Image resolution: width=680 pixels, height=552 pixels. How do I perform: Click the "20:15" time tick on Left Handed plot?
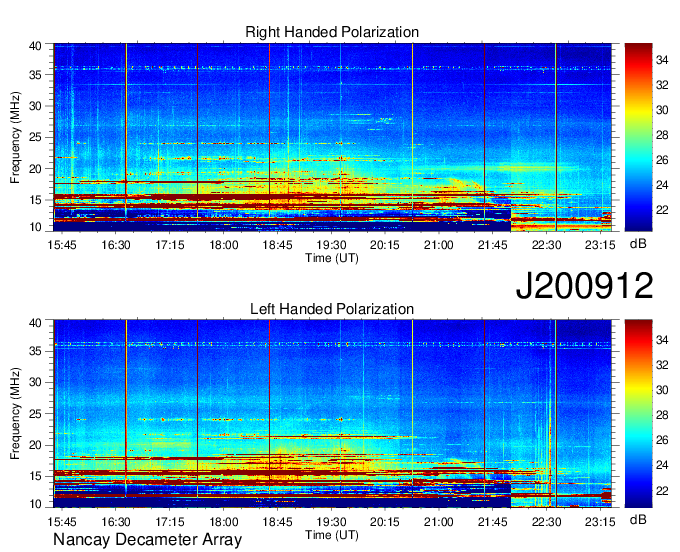[385, 522]
